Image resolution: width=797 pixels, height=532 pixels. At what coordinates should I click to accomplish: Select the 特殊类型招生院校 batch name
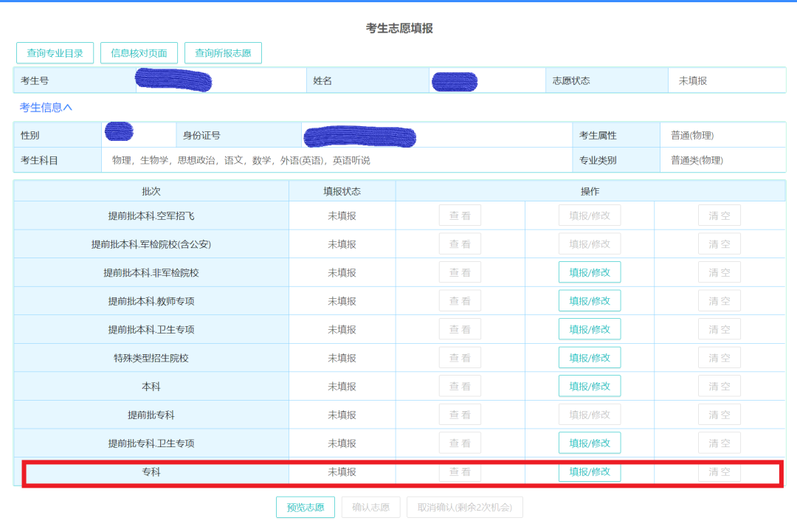pos(151,358)
